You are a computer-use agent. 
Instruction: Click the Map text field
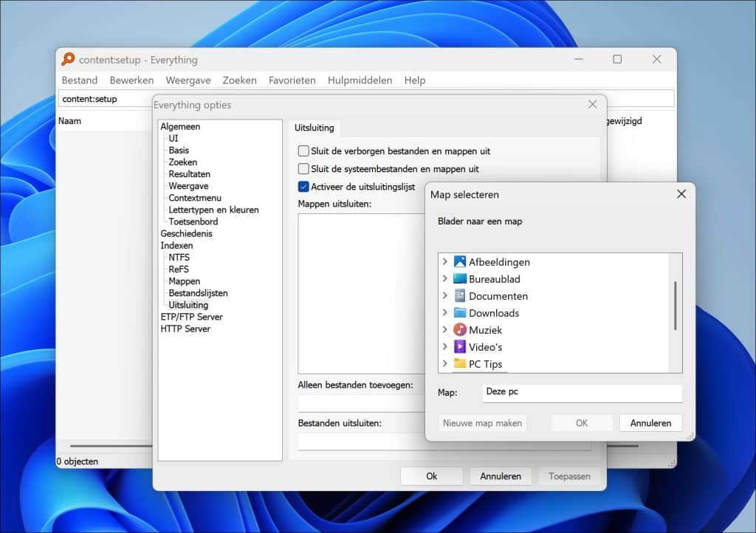point(582,393)
